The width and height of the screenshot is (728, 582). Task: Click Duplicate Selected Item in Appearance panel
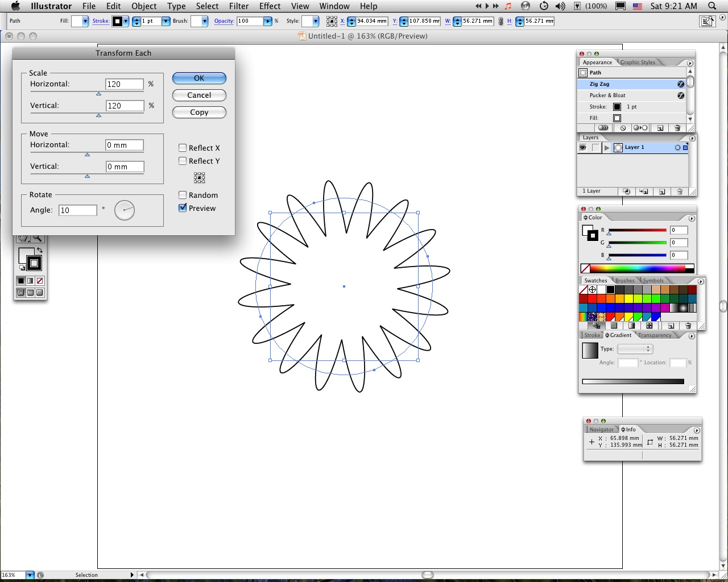coord(660,128)
